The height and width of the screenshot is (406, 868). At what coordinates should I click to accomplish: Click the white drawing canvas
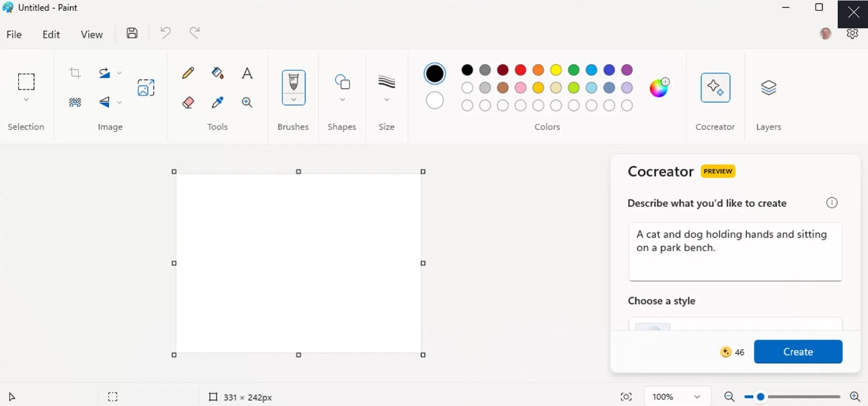[x=299, y=263]
